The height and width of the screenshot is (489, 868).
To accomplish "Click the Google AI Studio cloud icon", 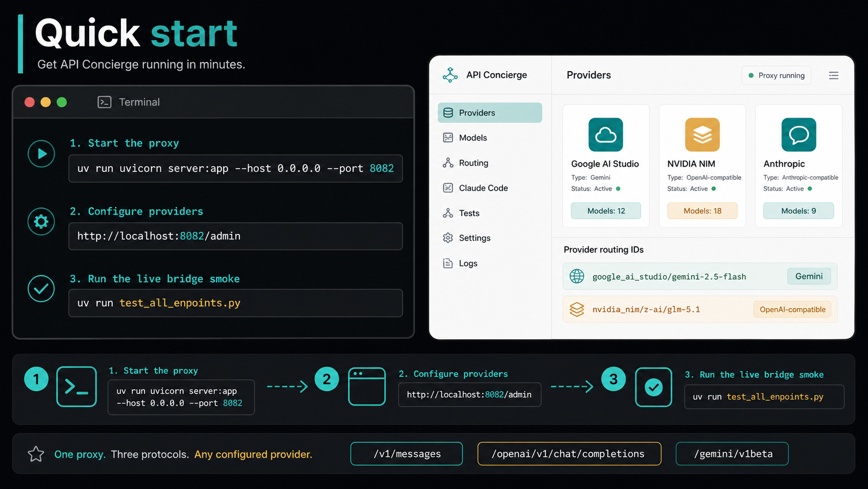I will coord(605,135).
